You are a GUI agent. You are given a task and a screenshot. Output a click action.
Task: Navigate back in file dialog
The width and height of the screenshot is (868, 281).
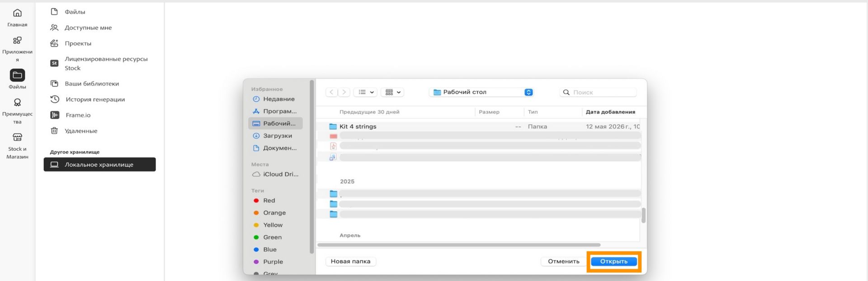[332, 92]
